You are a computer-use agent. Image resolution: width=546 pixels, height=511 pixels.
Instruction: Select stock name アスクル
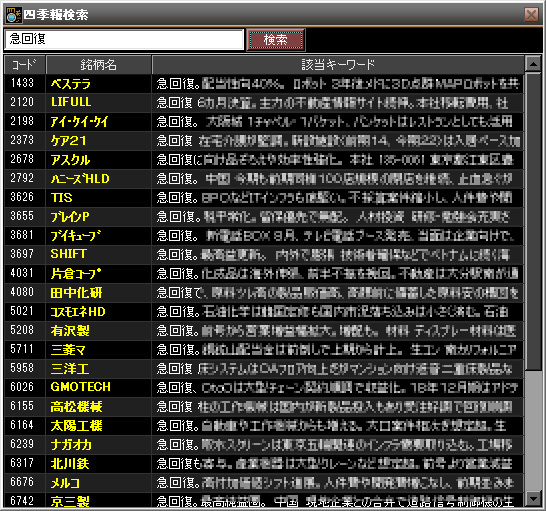[x=70, y=160]
